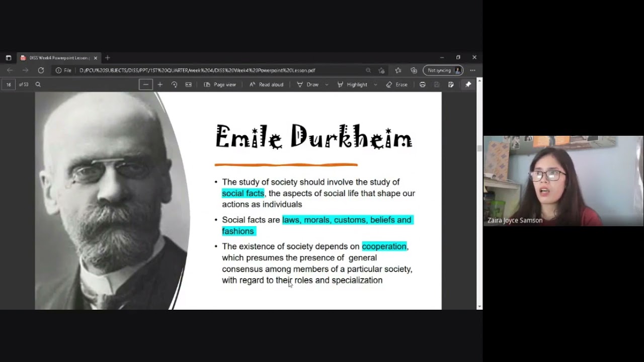The image size is (644, 362).
Task: Click the fit to page icon
Action: point(188,84)
